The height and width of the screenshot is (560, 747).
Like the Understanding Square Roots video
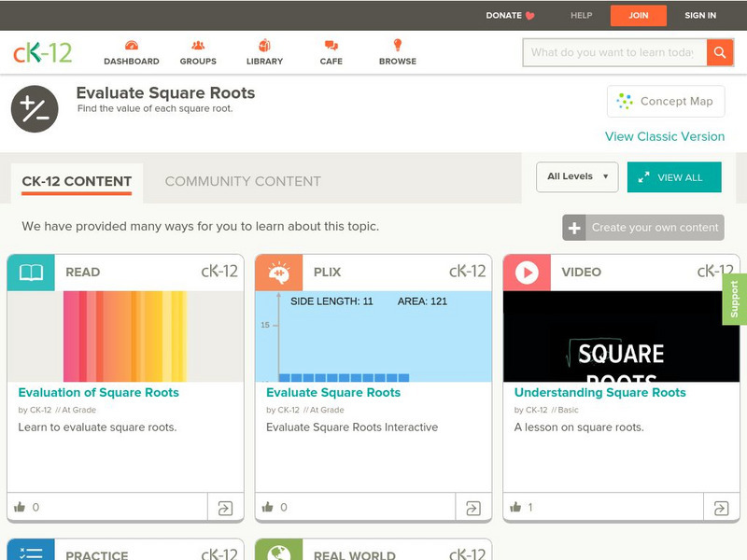[x=515, y=507]
